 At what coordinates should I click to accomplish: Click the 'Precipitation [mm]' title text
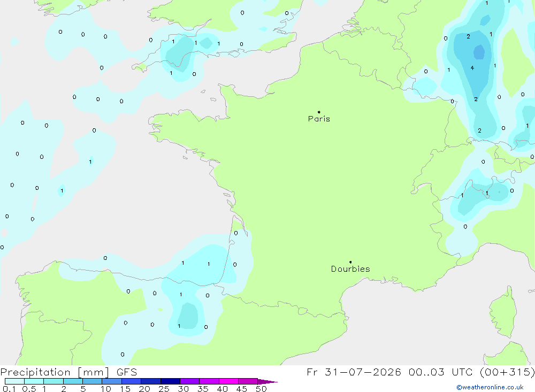[x=55, y=372]
